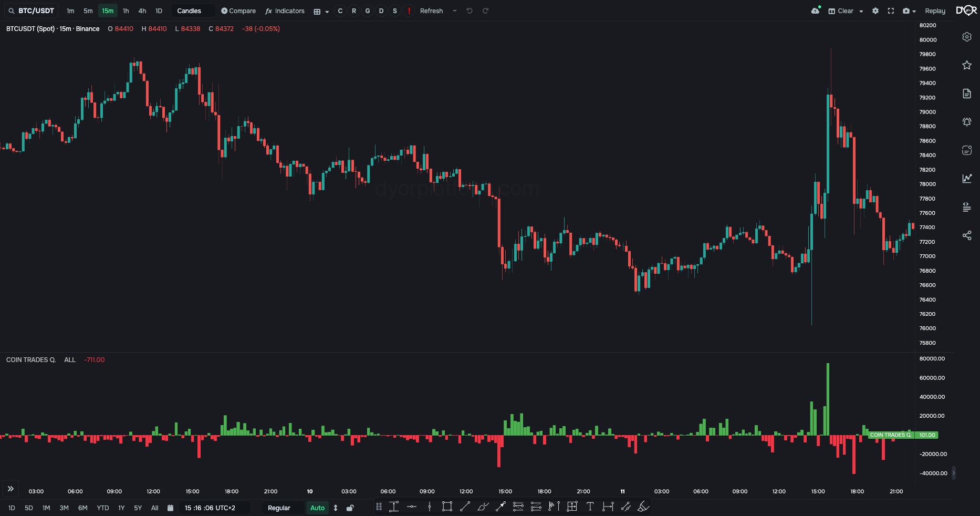Select the volume profile range tool
This screenshot has height=516, width=980.
tap(555, 507)
